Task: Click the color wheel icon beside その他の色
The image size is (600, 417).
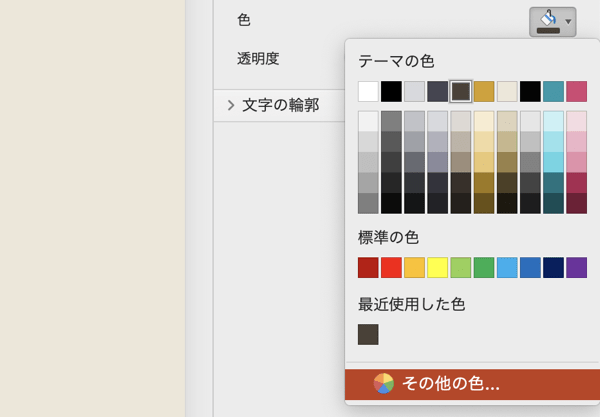Action: coord(383,383)
